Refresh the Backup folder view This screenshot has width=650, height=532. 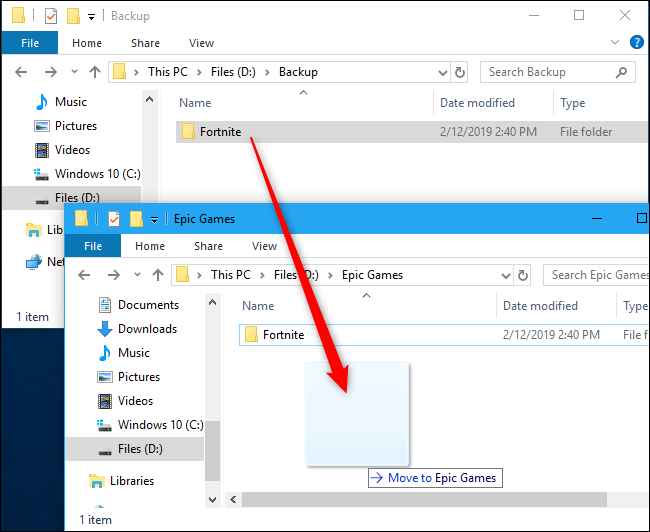(x=459, y=73)
